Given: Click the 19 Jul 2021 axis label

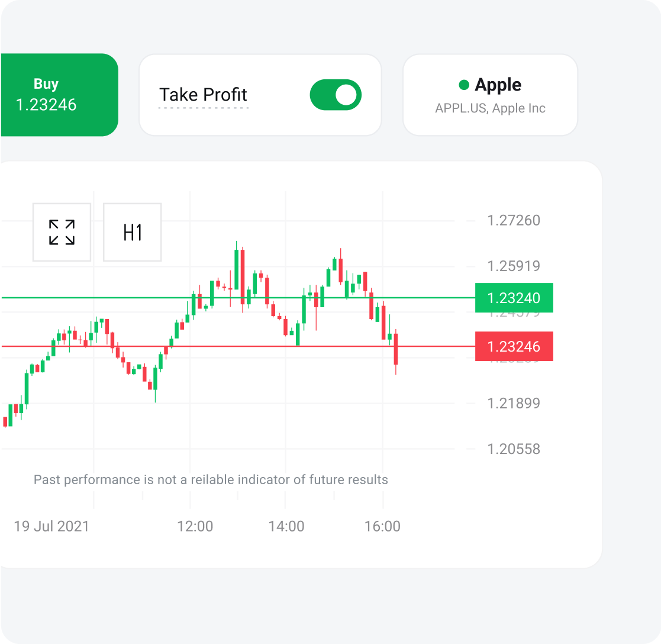Looking at the screenshot, I should click(x=50, y=526).
